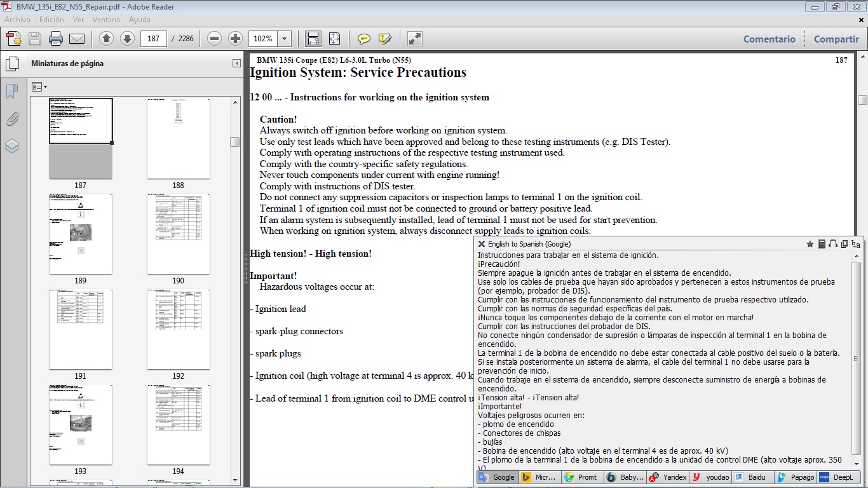Close the English to Spanish translation popup
The height and width of the screenshot is (488, 868).
(x=482, y=244)
